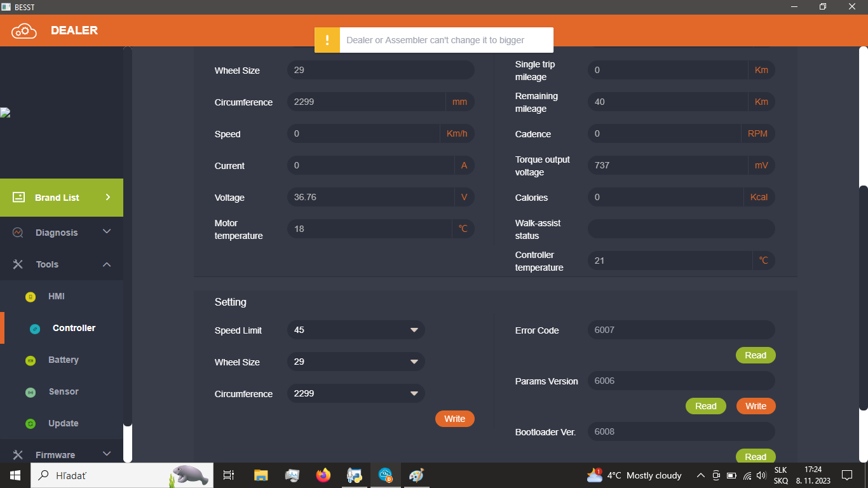868x488 pixels.
Task: Click the teal Controller icon
Action: click(x=35, y=329)
